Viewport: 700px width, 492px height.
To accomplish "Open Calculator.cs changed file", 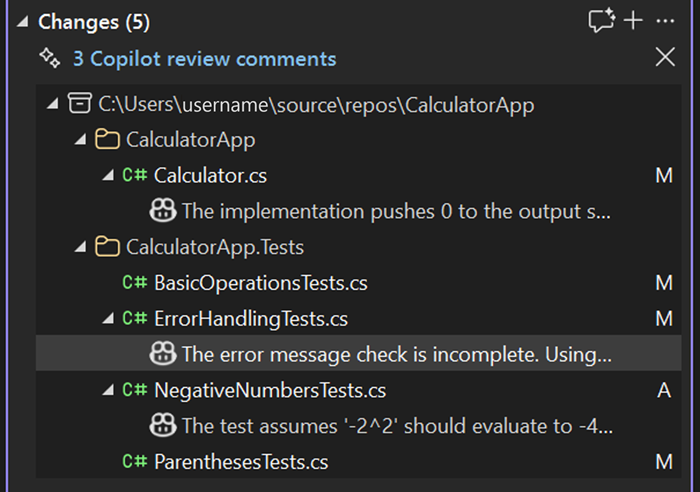I will (210, 176).
